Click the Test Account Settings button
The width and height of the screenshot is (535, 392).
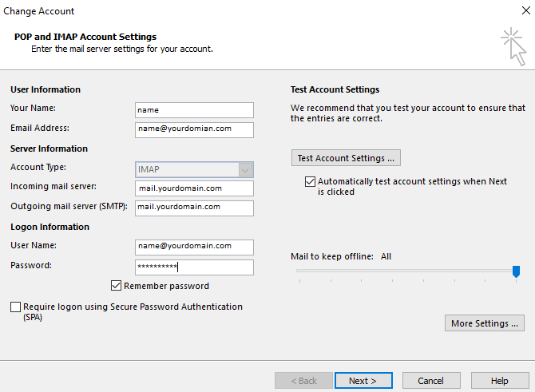(346, 158)
